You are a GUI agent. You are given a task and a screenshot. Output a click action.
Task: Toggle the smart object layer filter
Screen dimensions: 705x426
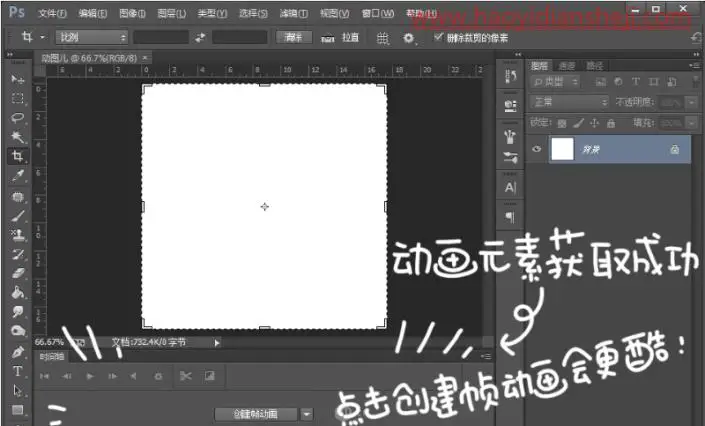pos(672,82)
